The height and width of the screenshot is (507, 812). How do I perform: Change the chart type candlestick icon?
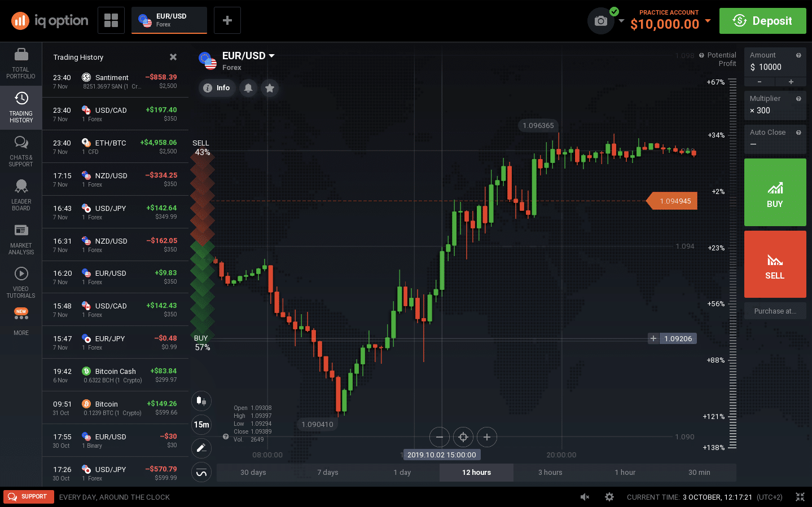coord(201,401)
